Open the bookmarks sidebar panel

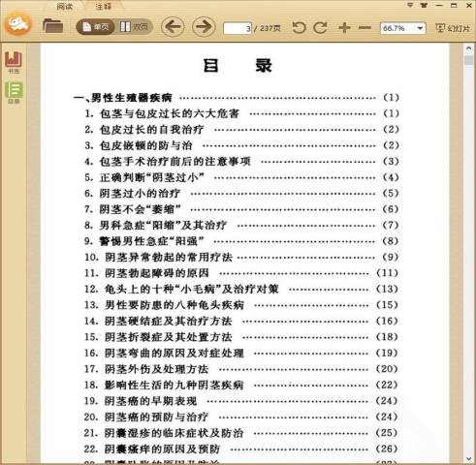14,62
